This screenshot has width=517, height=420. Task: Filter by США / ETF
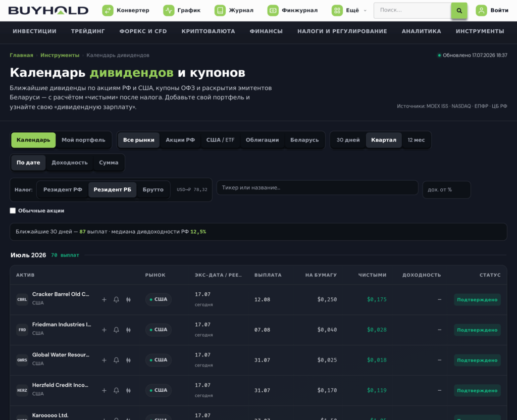(x=220, y=140)
